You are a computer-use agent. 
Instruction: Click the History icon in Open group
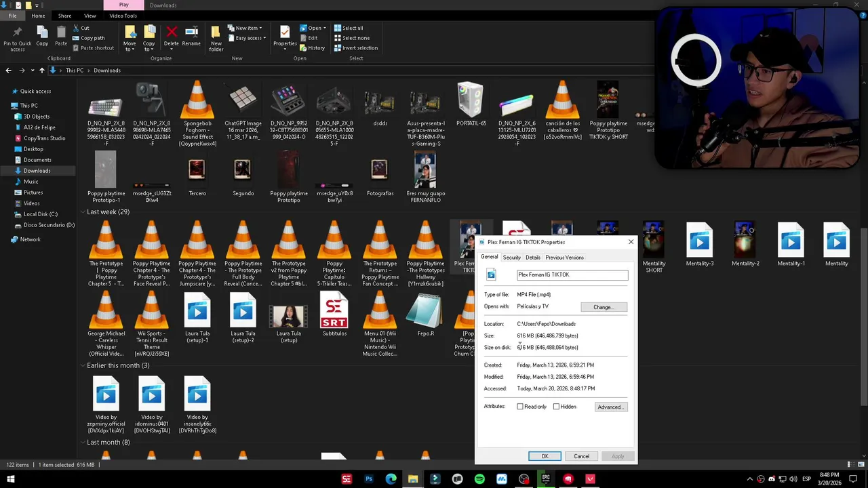point(312,48)
